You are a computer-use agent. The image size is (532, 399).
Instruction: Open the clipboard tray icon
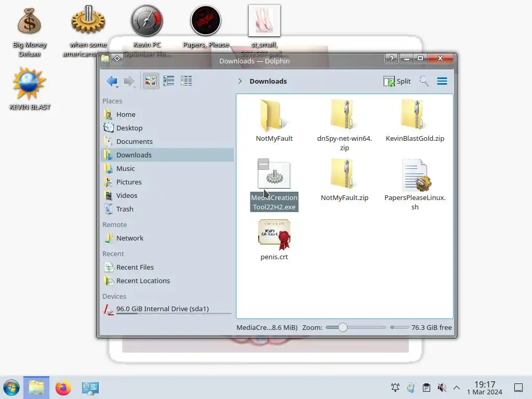(427, 388)
